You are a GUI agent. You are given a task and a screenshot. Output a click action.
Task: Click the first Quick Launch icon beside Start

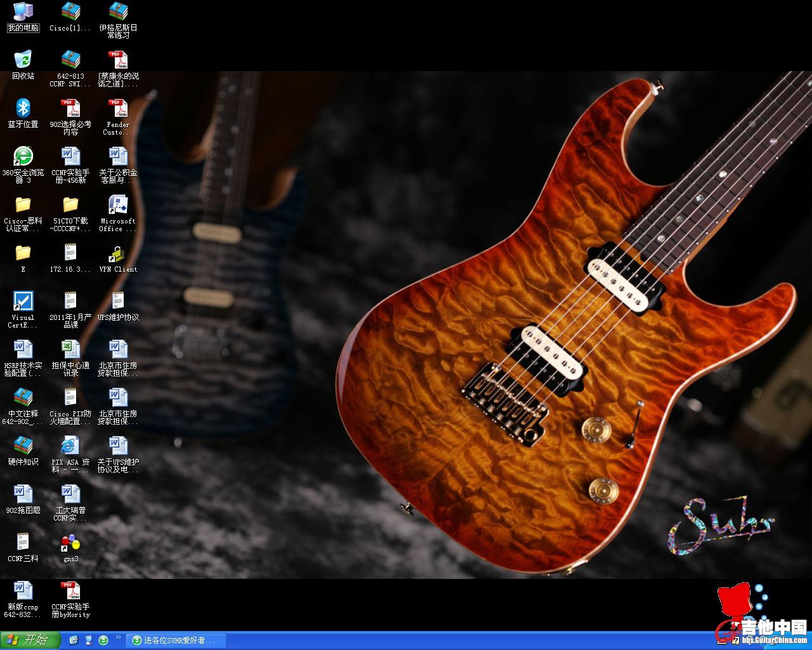point(74,640)
